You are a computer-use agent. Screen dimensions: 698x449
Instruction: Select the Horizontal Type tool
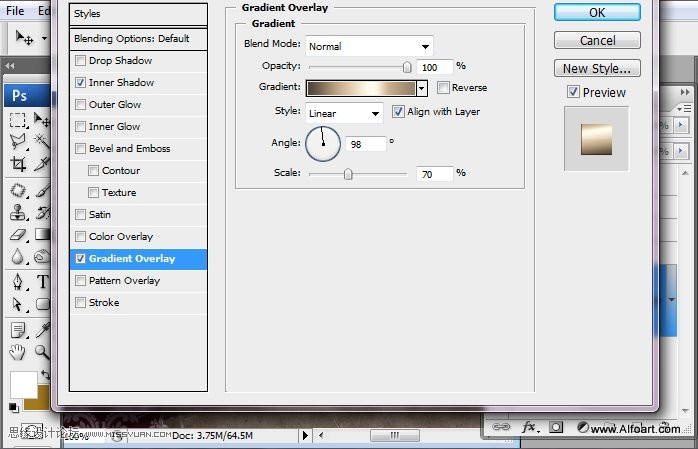43,282
